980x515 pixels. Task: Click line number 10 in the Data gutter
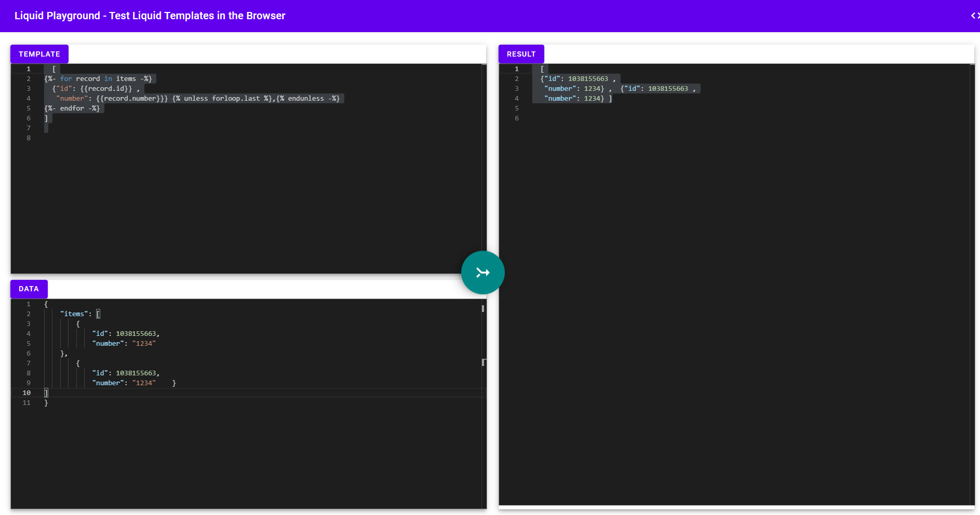point(26,393)
